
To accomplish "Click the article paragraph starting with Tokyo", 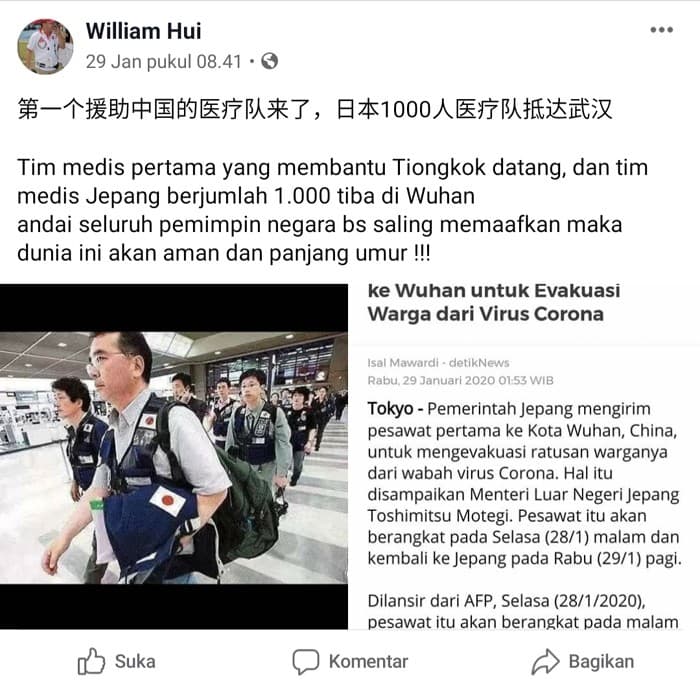I will coord(524,483).
